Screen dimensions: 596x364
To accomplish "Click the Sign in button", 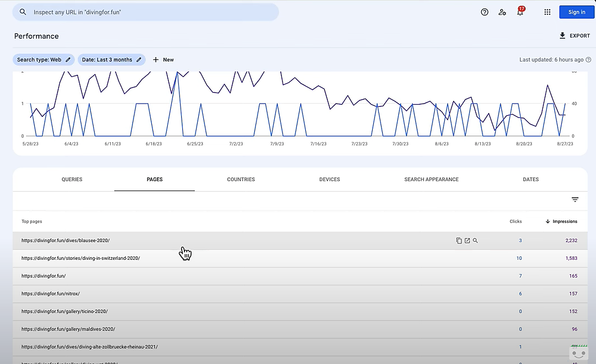I will click(576, 12).
